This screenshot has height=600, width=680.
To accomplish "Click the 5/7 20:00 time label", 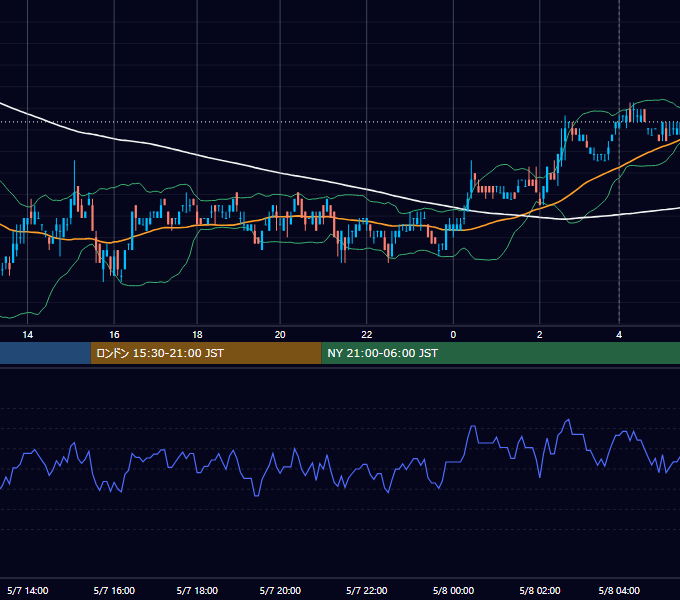I will click(280, 590).
